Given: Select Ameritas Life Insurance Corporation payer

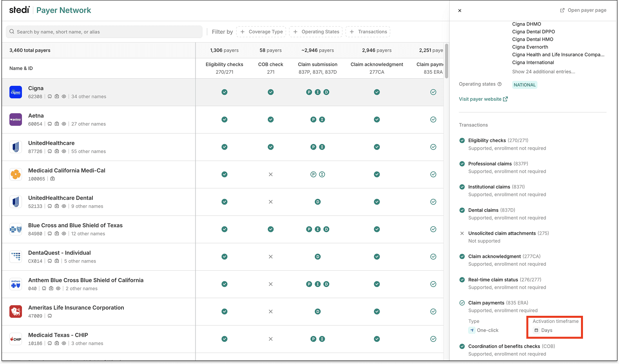Looking at the screenshot, I should 76,308.
